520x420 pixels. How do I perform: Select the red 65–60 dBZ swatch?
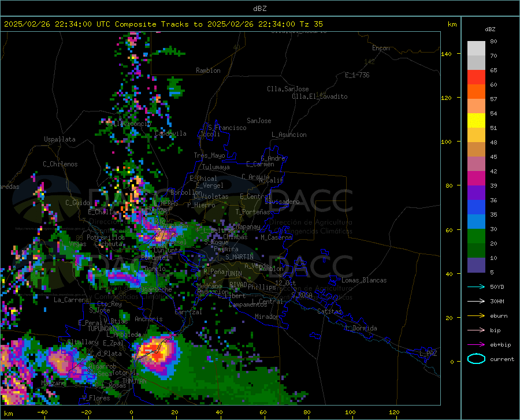pyautogui.click(x=476, y=77)
